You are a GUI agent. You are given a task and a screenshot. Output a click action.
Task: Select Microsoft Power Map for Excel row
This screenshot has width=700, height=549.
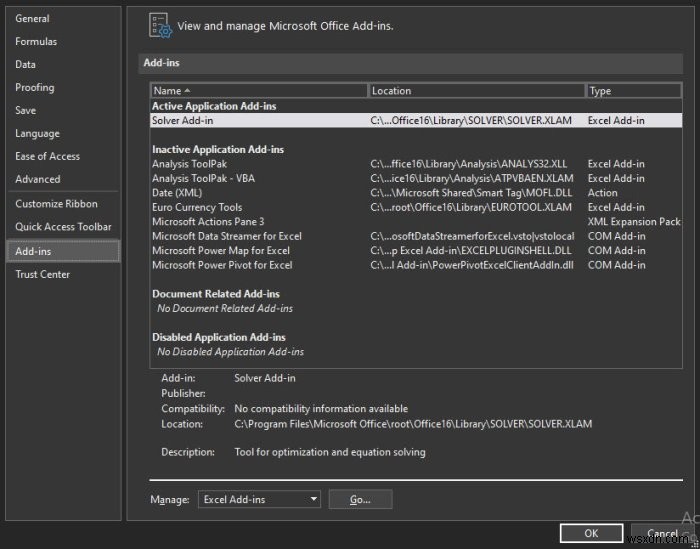click(416, 250)
